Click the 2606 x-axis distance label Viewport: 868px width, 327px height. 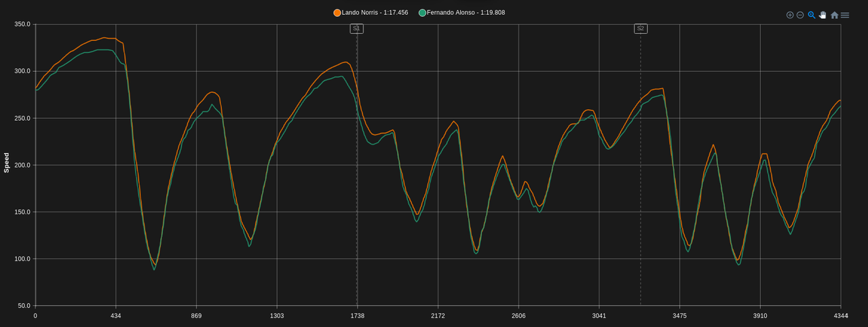[518, 316]
